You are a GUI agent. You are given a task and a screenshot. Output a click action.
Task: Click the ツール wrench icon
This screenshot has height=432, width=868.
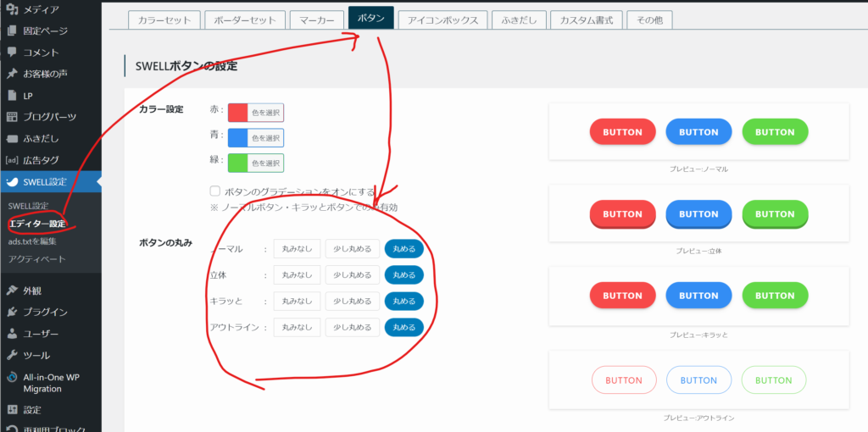(12, 355)
